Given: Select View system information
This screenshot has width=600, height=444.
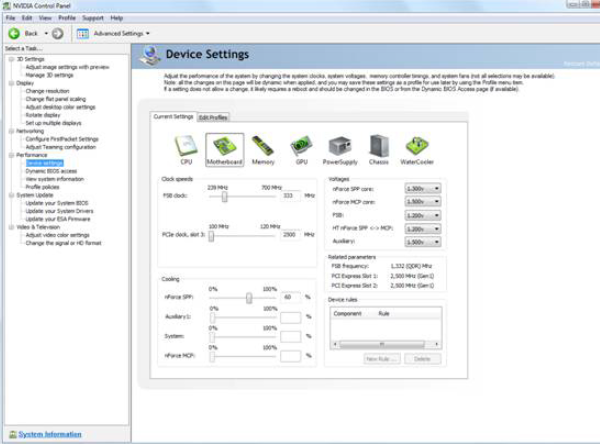Looking at the screenshot, I should (x=55, y=179).
